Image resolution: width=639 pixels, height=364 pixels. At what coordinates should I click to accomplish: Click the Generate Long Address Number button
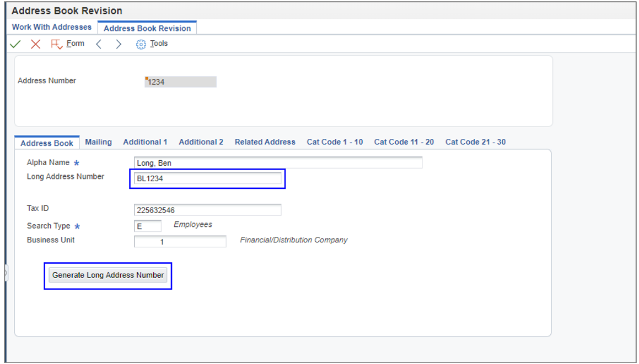pyautogui.click(x=108, y=275)
